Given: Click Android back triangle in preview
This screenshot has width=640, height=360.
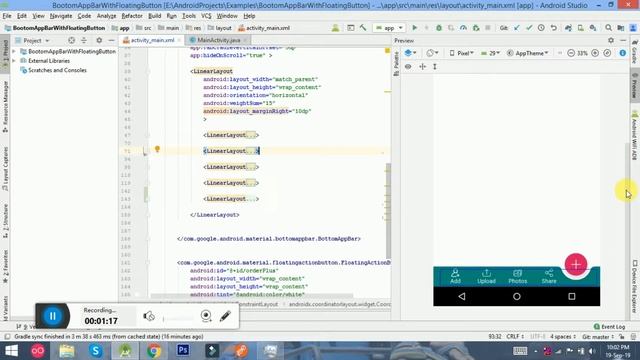Looking at the screenshot, I should tap(462, 296).
